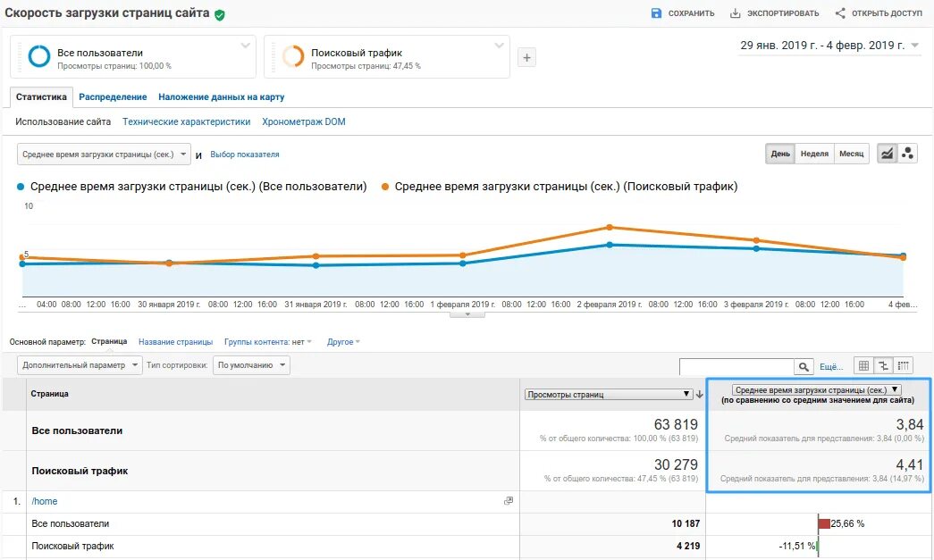
Task: Click the export download icon
Action: [x=735, y=13]
